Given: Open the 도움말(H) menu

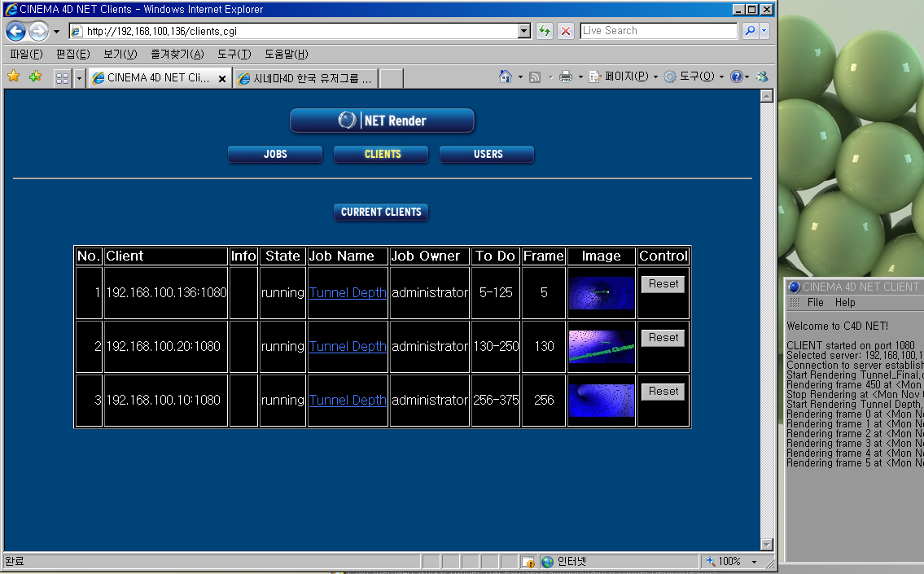Looking at the screenshot, I should pyautogui.click(x=287, y=55).
